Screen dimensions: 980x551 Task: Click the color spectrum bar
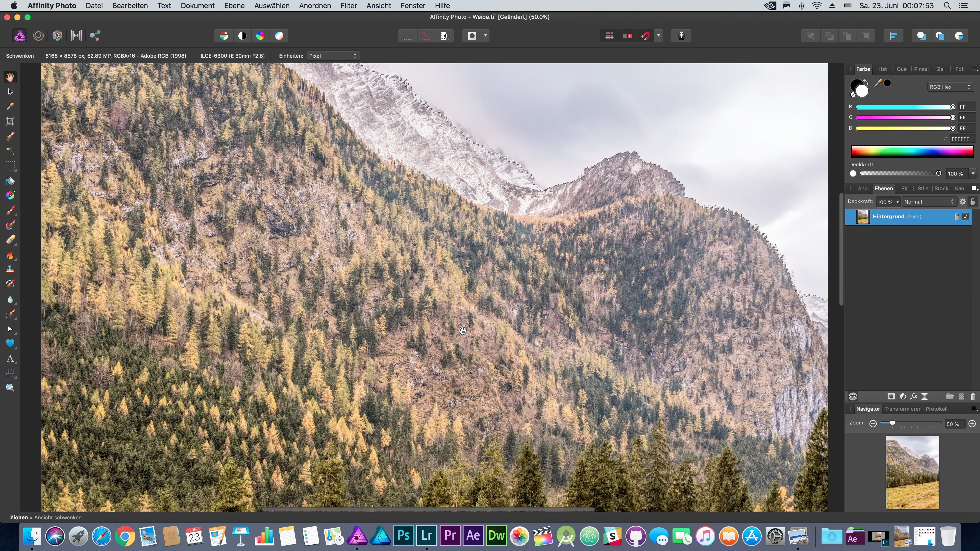(x=912, y=151)
